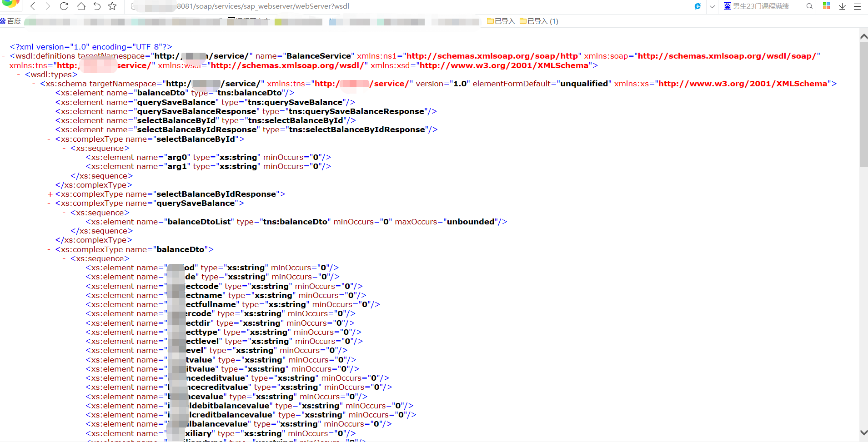Open the browser's hamburger menu

858,6
